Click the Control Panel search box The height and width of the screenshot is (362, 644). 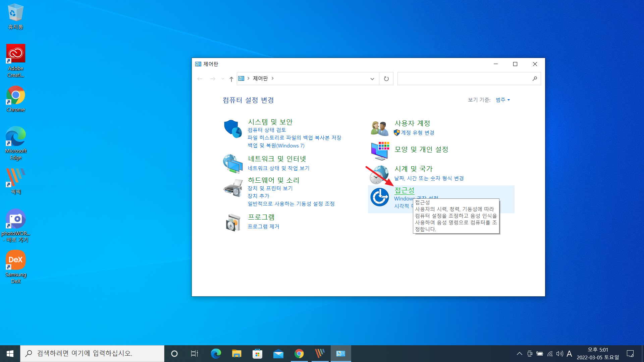tap(465, 79)
